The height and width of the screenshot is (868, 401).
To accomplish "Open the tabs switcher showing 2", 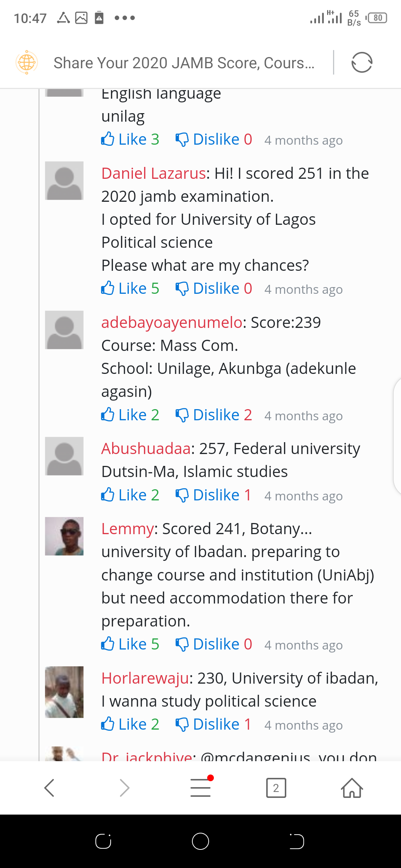I will pyautogui.click(x=276, y=788).
